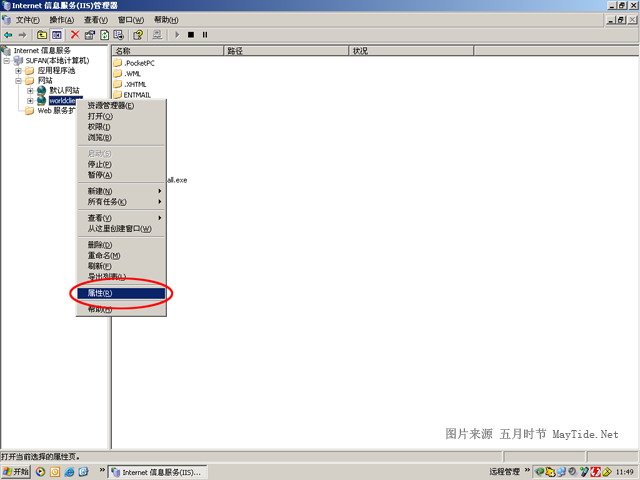Click the Windows 开始 Start button
Screen dimensions: 640x480
[17, 471]
